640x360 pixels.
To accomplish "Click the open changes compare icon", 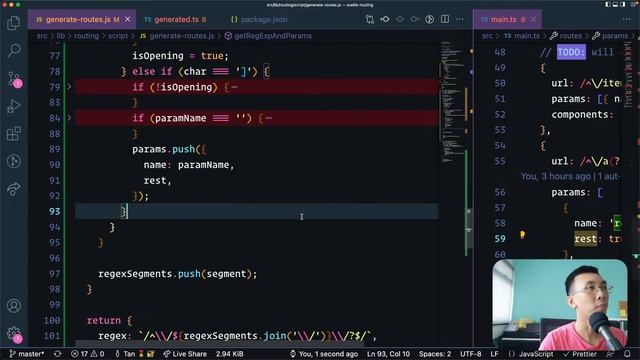I will click(x=370, y=19).
